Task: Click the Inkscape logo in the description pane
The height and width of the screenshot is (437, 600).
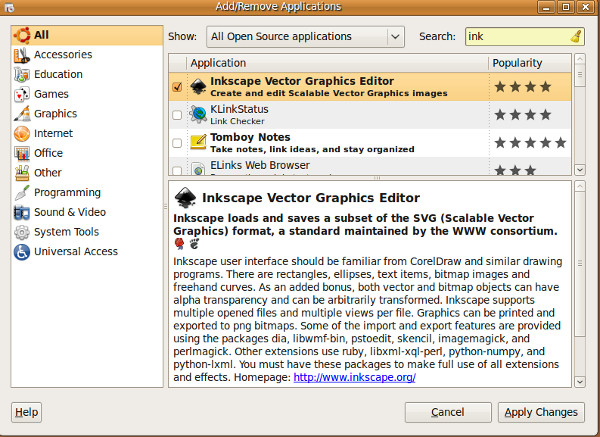Action: [185, 197]
